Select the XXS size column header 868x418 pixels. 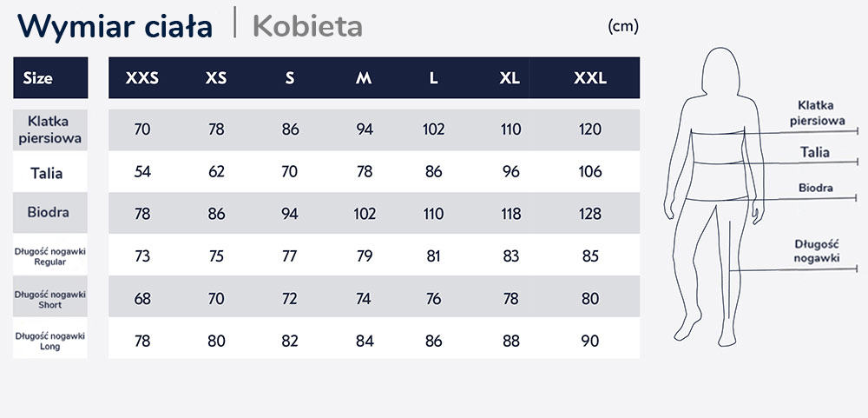[x=142, y=78]
